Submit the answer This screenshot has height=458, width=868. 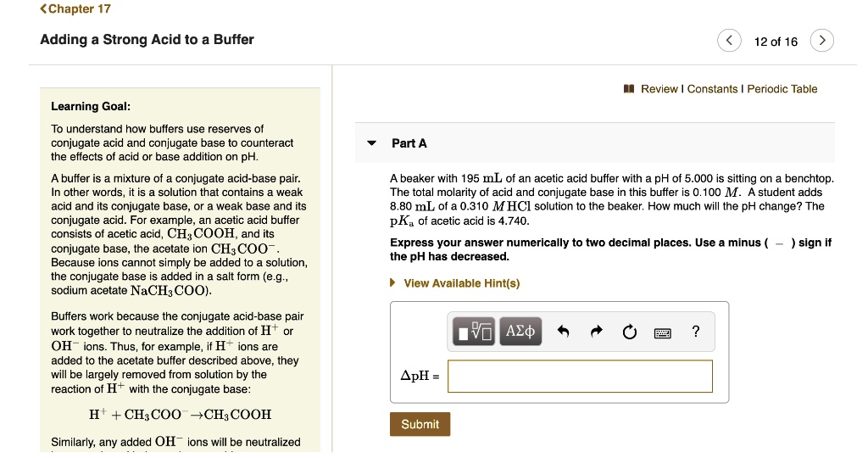[x=420, y=424]
